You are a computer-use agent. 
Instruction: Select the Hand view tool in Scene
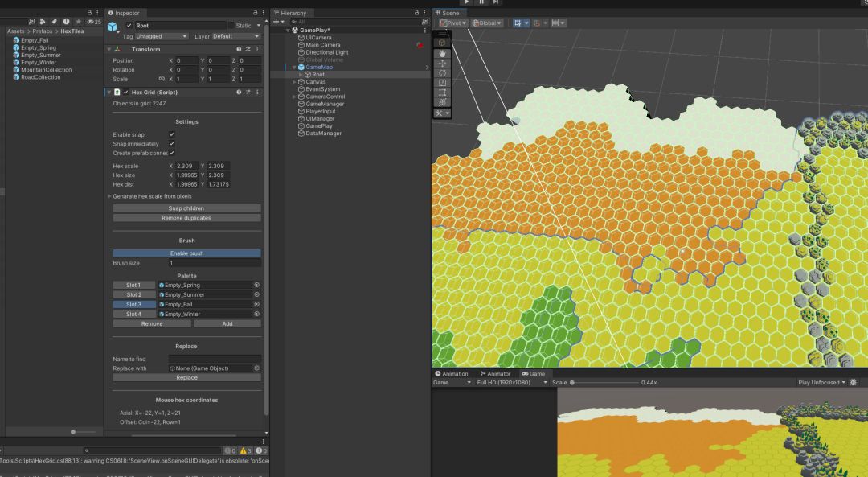[442, 53]
